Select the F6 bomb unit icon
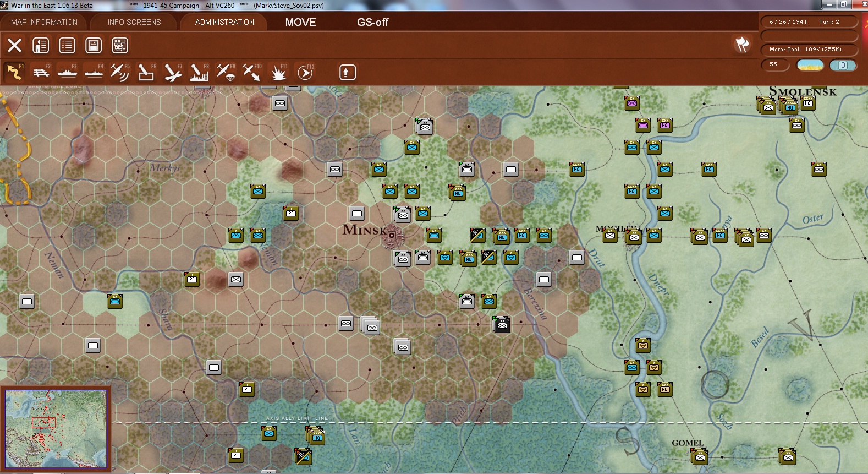 146,72
